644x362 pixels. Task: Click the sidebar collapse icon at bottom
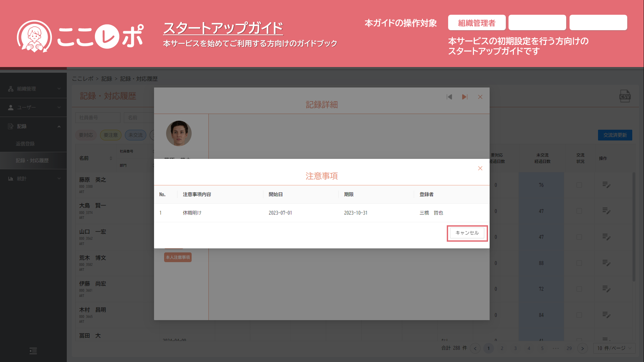(33, 351)
